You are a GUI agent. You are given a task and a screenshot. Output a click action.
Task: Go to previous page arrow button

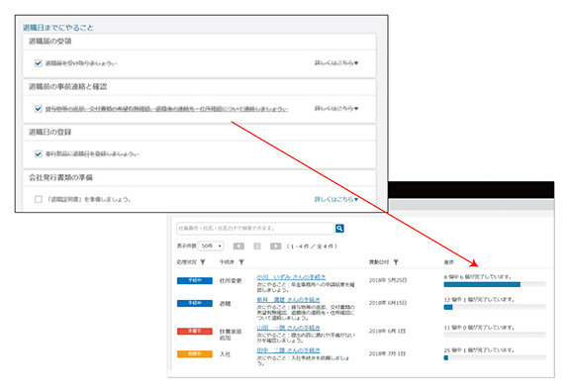click(x=238, y=246)
